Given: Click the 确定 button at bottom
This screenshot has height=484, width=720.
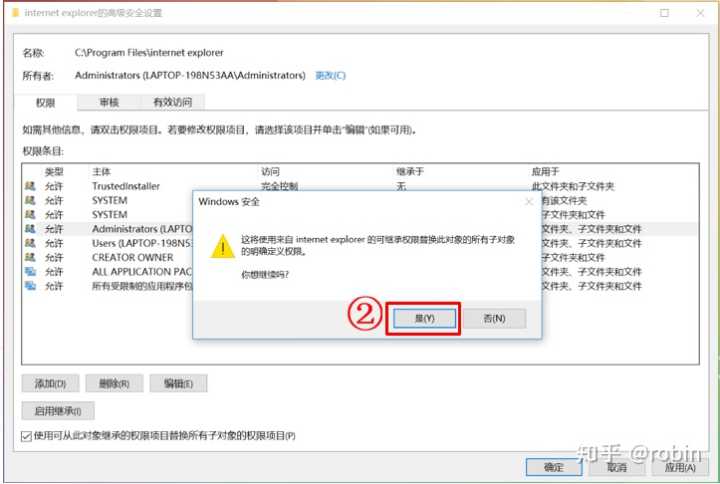Looking at the screenshot, I should pyautogui.click(x=554, y=467).
